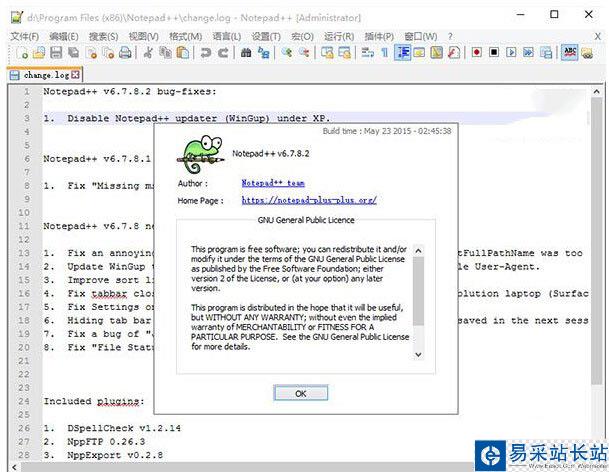The width and height of the screenshot is (609, 472).
Task: Click the "Included plugins:" line
Action: (94, 401)
